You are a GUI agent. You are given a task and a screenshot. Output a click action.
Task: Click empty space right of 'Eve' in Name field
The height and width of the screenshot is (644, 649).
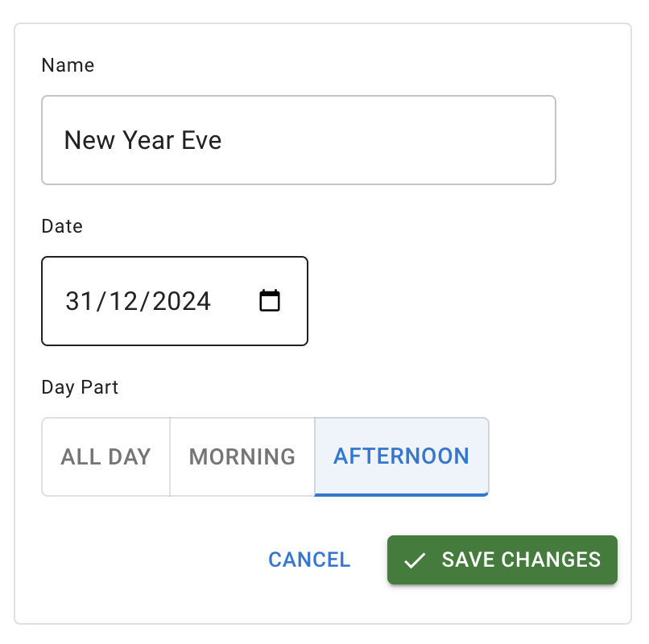(x=387, y=141)
